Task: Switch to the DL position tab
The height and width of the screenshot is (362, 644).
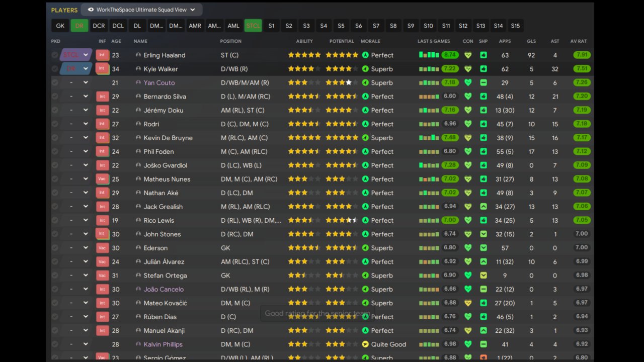Action: [x=137, y=26]
